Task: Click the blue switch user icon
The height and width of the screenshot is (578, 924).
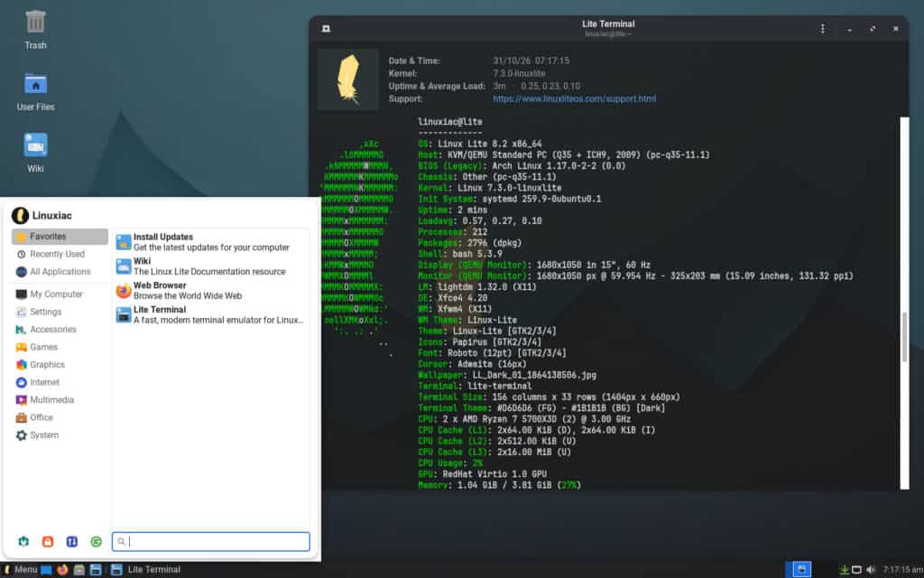Action: click(72, 542)
